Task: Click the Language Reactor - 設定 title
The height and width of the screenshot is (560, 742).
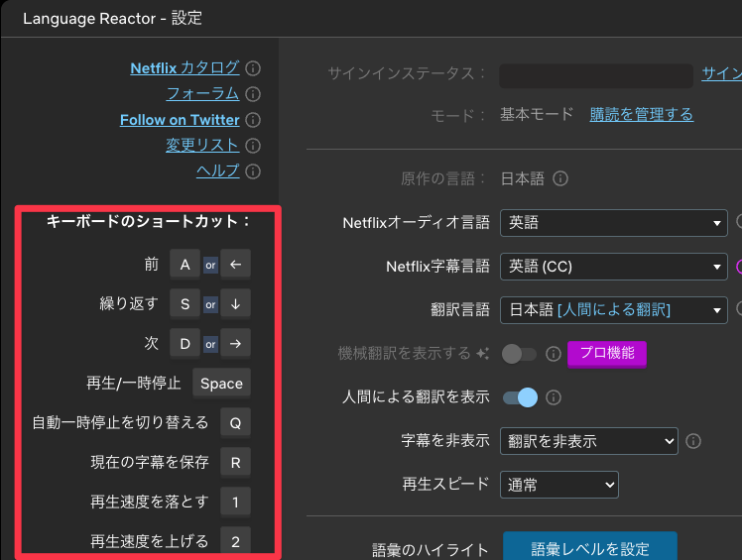Action: 113,19
